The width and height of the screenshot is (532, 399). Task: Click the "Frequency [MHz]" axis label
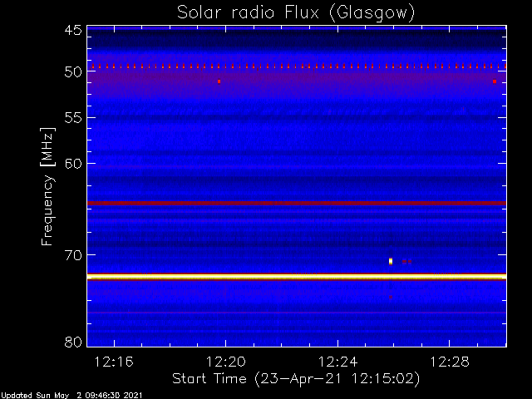pyautogui.click(x=47, y=186)
